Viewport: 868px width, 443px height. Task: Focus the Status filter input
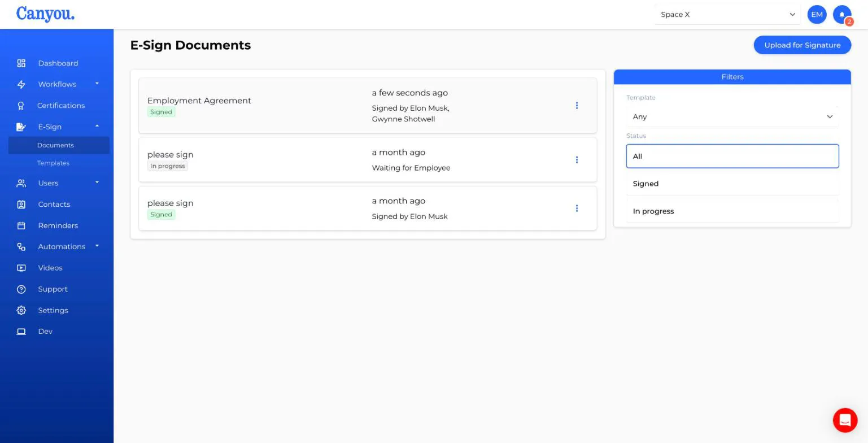pos(732,157)
